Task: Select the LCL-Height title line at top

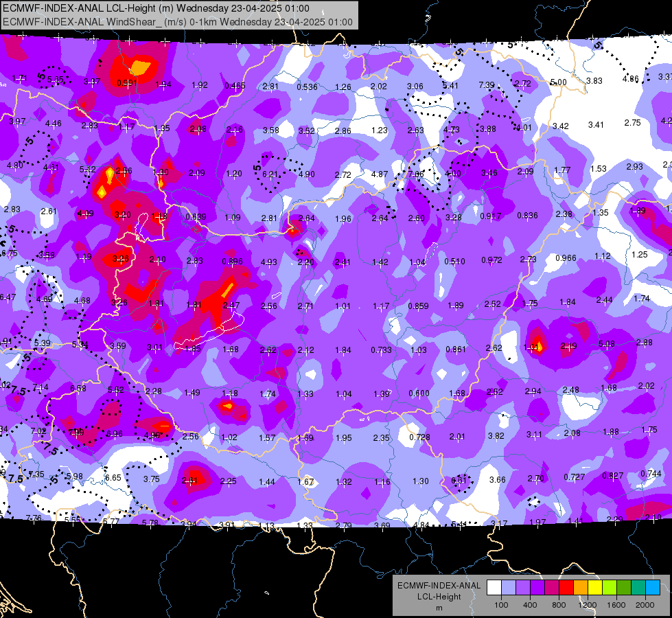Action: tap(156, 8)
